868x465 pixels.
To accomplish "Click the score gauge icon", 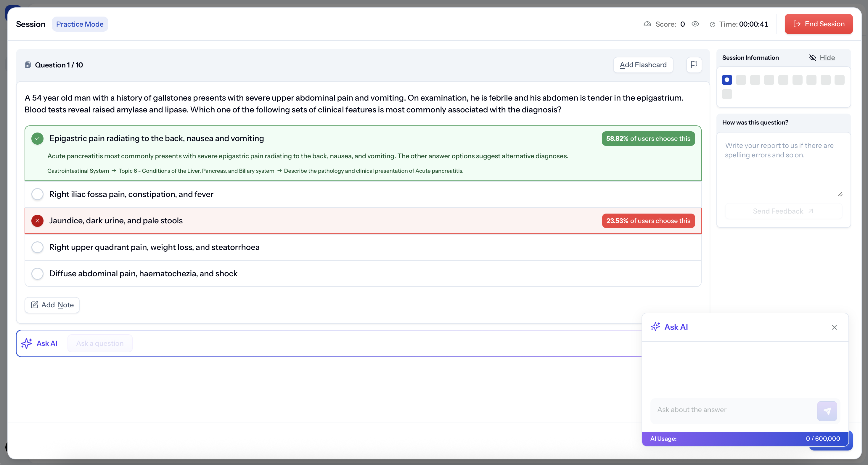I will (x=647, y=24).
